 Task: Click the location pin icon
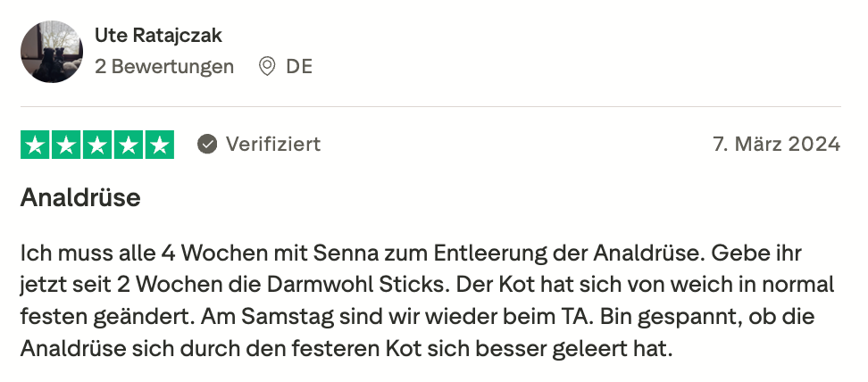266,66
